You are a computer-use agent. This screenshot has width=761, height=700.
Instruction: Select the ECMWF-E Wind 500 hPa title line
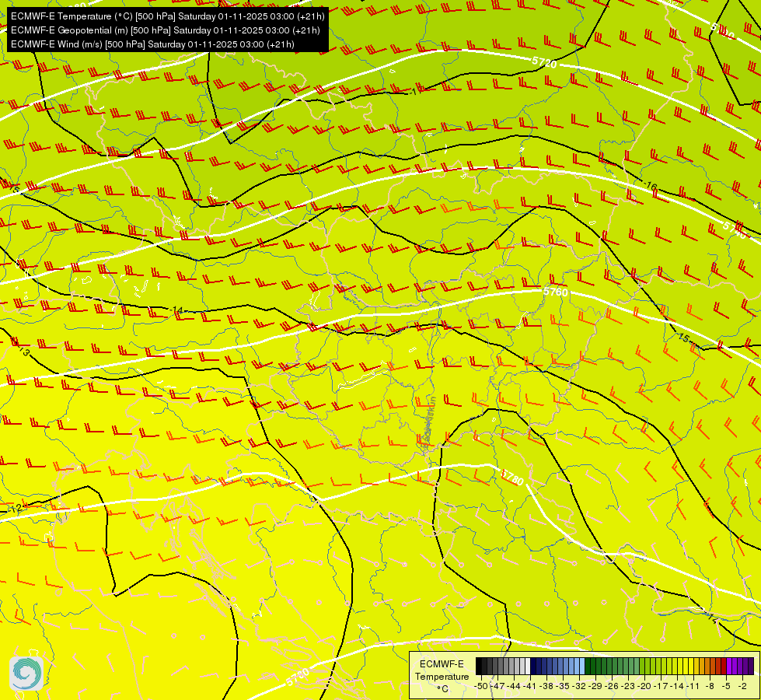coord(152,44)
